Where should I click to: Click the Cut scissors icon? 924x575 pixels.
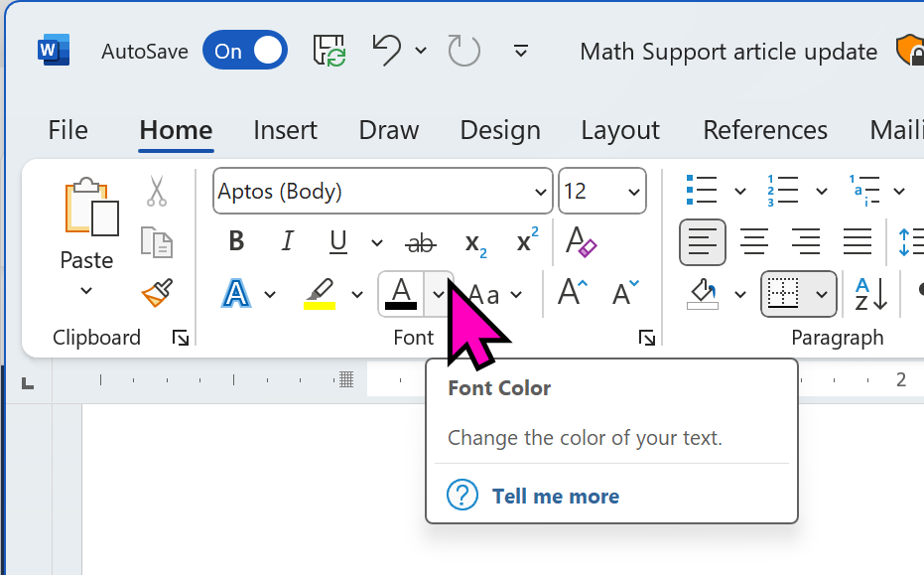click(157, 191)
